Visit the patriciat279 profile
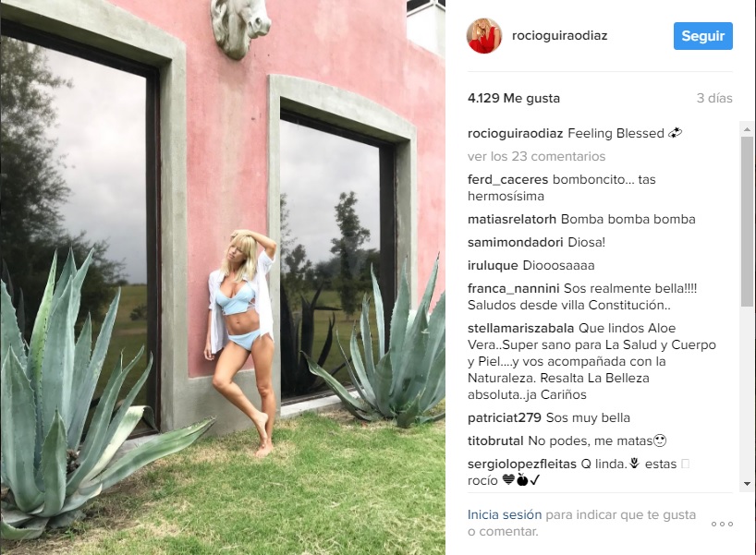 pyautogui.click(x=505, y=417)
